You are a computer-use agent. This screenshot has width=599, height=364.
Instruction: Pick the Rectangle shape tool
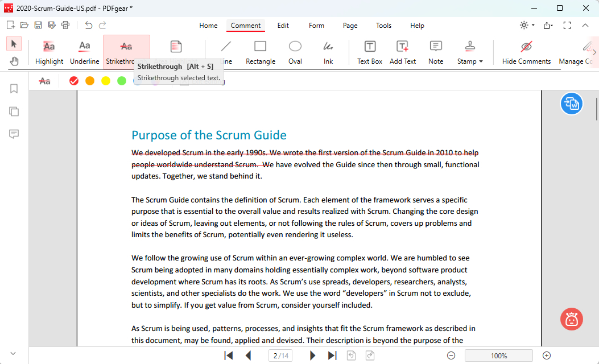point(260,52)
